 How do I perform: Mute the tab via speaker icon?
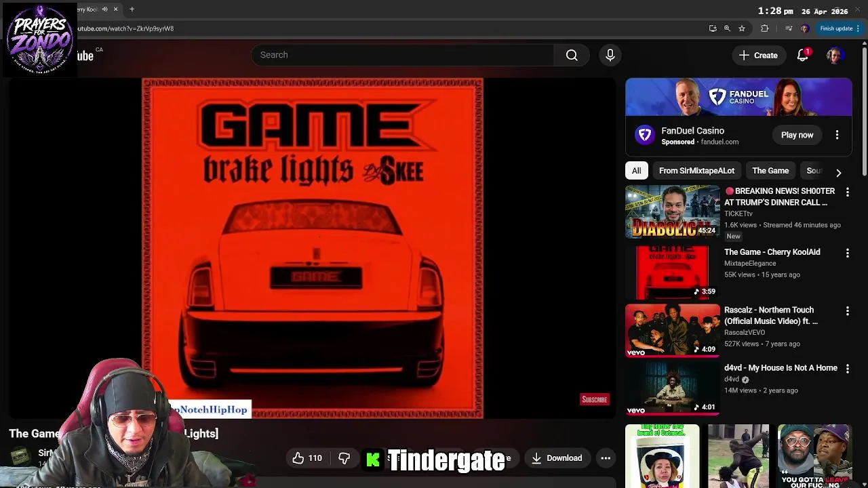(104, 9)
